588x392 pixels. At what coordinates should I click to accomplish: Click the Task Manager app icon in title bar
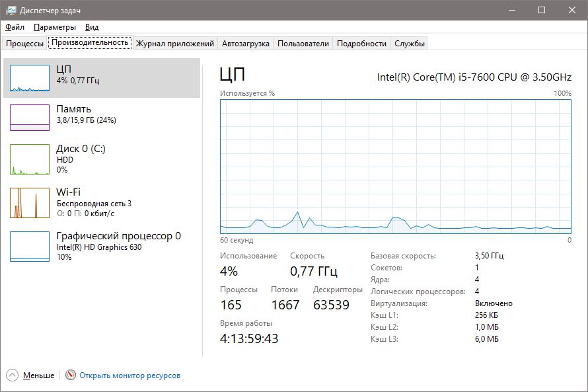coord(11,11)
